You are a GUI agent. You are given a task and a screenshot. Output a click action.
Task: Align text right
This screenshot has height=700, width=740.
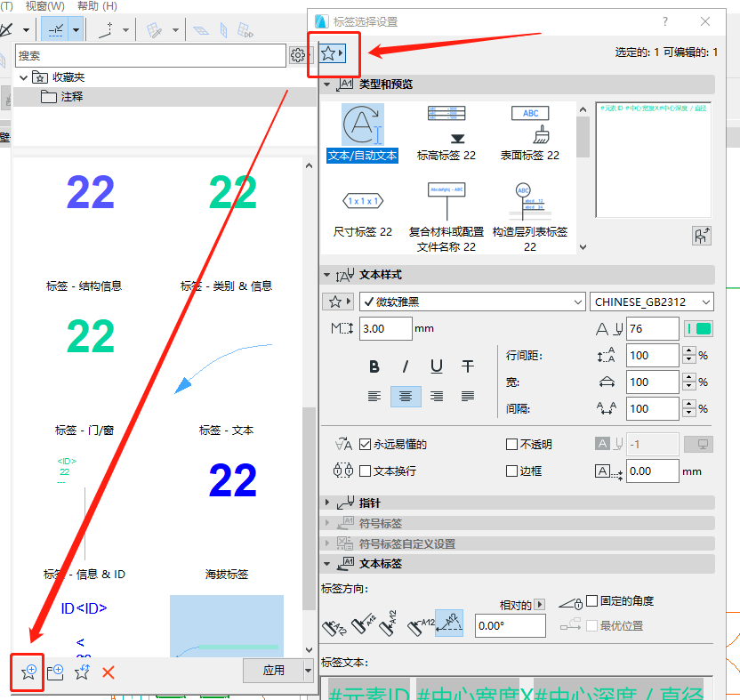[x=437, y=396]
